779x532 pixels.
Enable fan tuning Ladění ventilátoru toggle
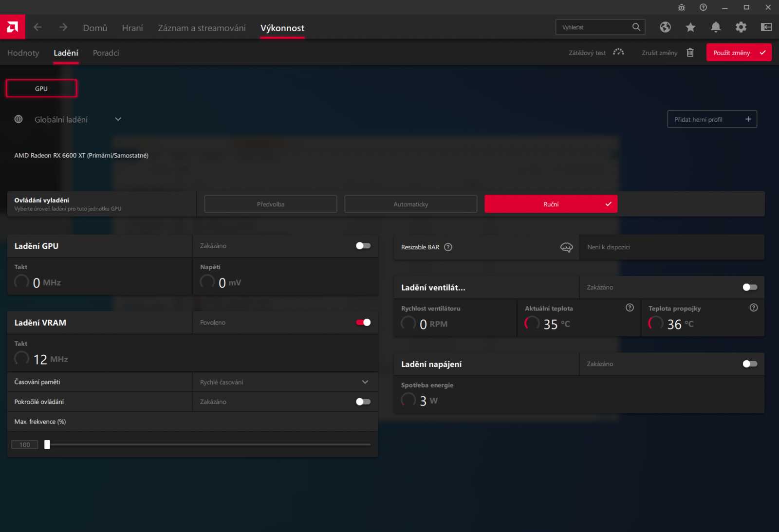(x=750, y=287)
